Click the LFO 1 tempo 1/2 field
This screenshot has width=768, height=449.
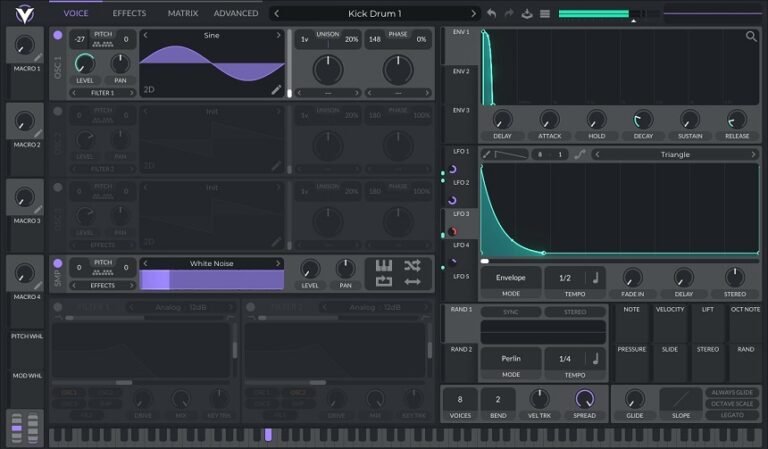click(566, 278)
